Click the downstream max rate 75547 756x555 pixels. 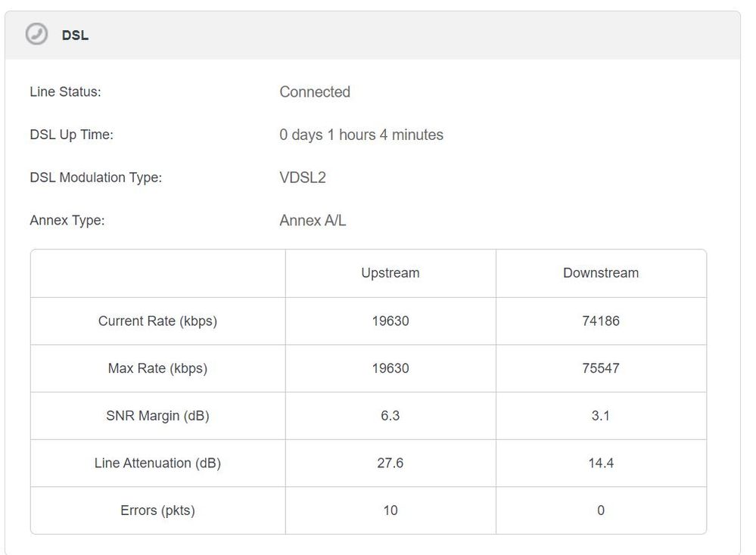pyautogui.click(x=601, y=369)
